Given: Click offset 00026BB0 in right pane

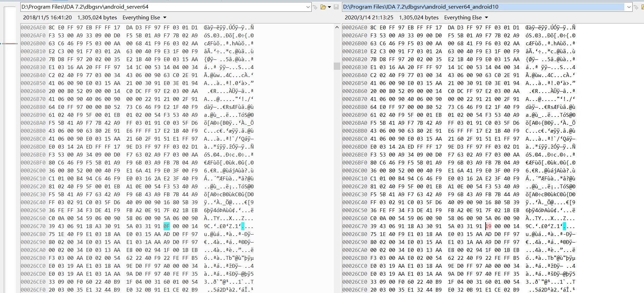Looking at the screenshot, I should point(355,131).
